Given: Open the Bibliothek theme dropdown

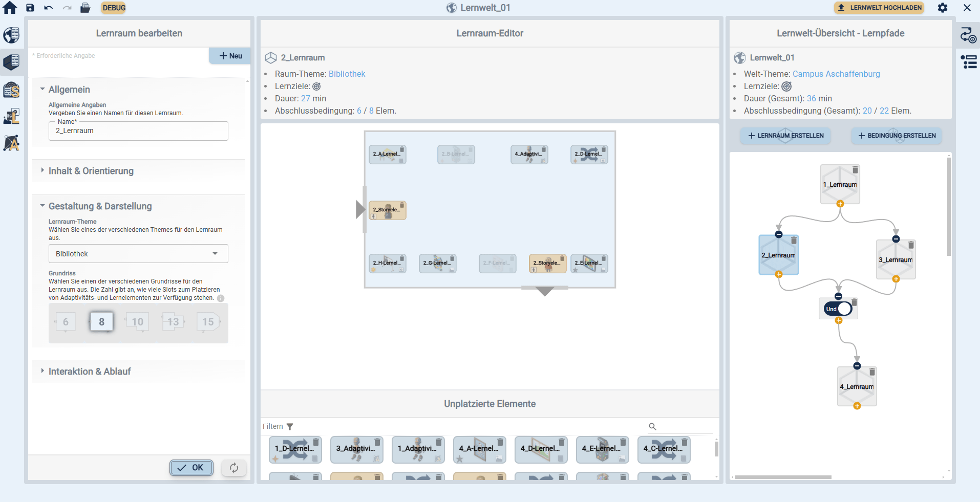Looking at the screenshot, I should click(x=138, y=254).
